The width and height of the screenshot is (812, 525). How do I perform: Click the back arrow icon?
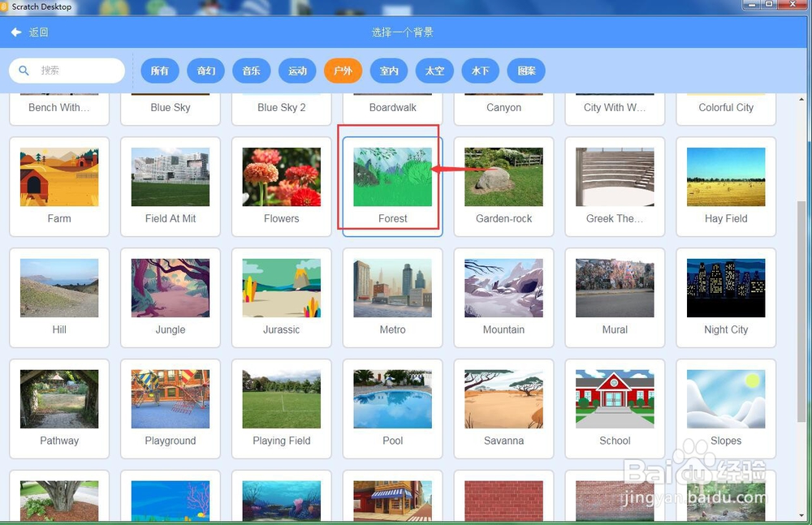(16, 32)
